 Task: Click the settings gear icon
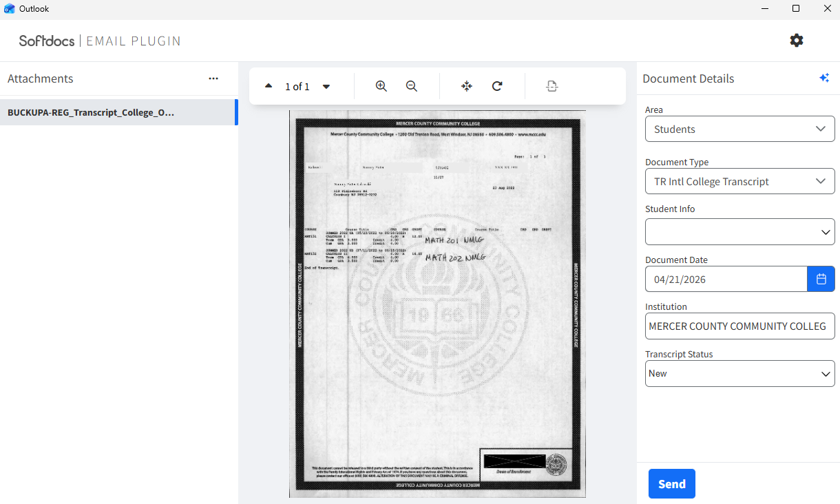tap(796, 41)
